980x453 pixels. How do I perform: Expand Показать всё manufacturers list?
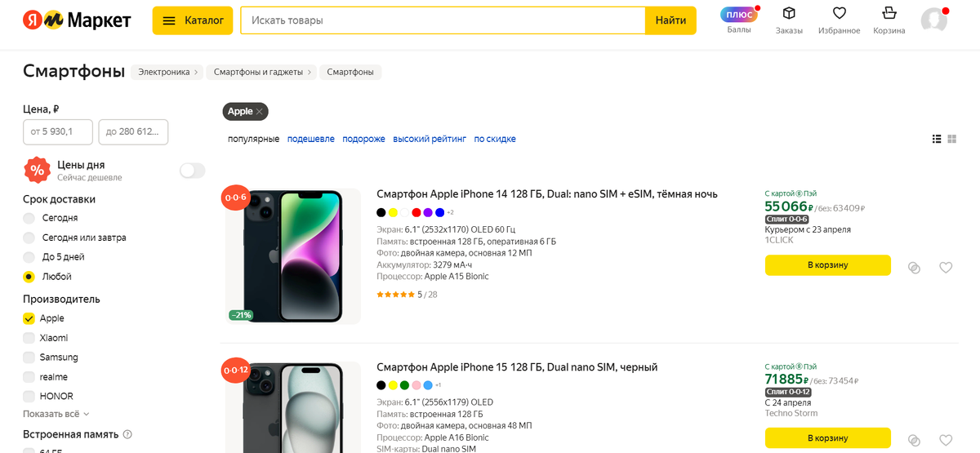pyautogui.click(x=56, y=414)
